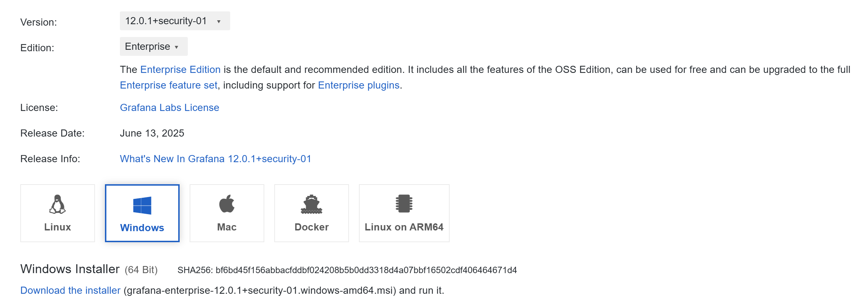Click the SHA256 checksum text

347,270
